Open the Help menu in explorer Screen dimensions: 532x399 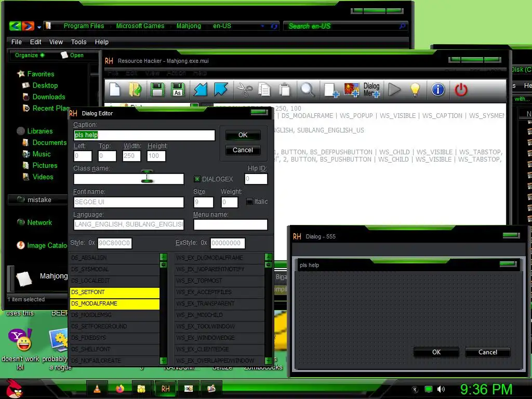(101, 42)
